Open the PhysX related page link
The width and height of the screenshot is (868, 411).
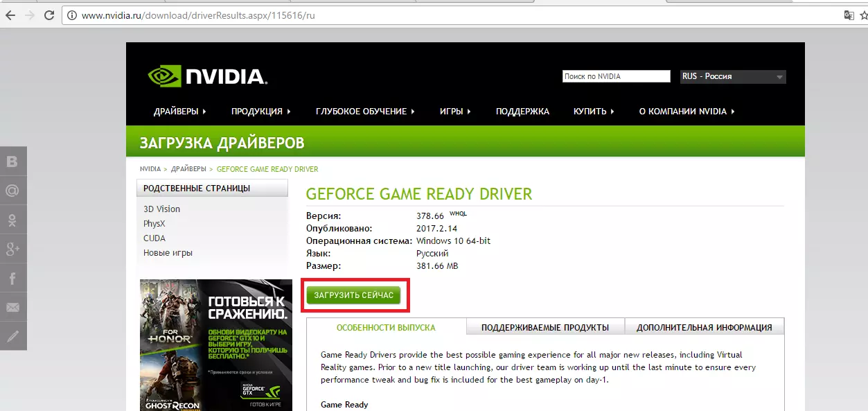pos(154,224)
